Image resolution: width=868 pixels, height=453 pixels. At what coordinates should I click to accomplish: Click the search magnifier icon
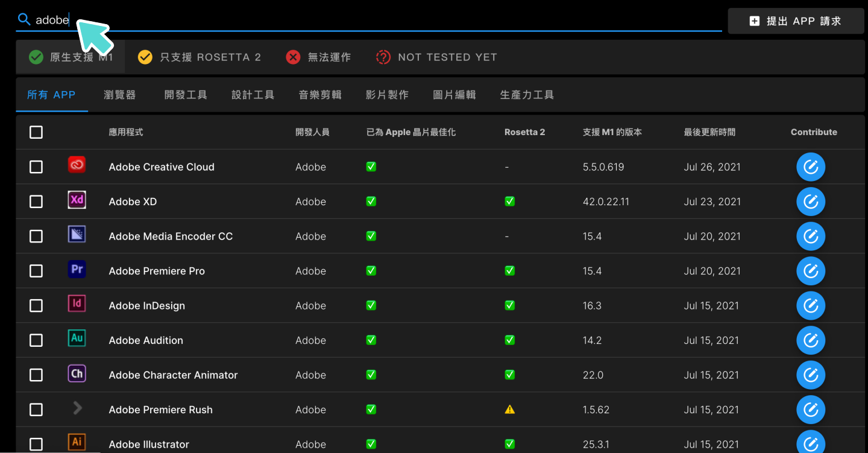click(24, 20)
